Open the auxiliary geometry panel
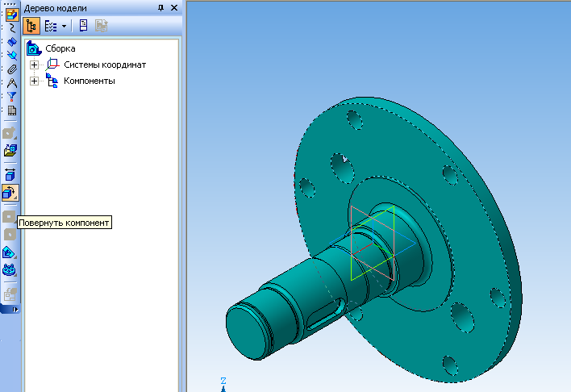 [x=12, y=56]
